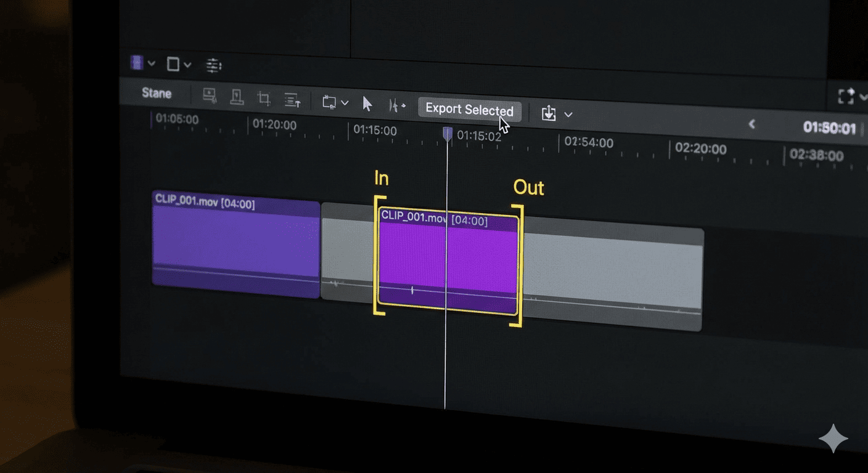
Task: Click the 01:50:01 timecode display
Action: coord(830,128)
